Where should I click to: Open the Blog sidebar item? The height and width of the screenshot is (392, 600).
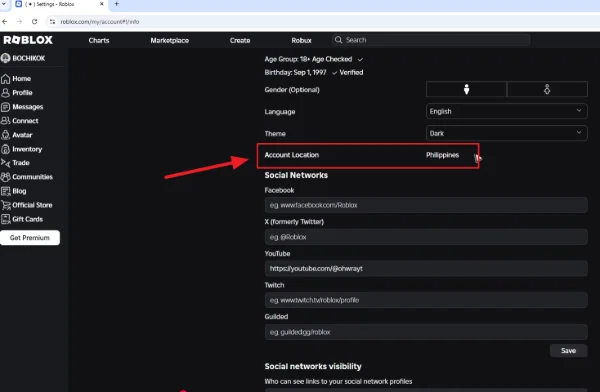click(14, 191)
